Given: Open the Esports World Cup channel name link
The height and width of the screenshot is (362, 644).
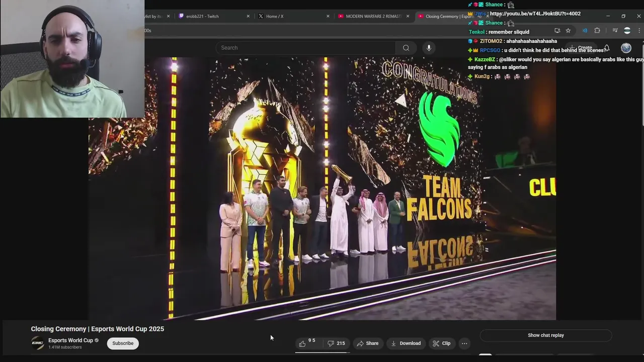Looking at the screenshot, I should point(70,340).
